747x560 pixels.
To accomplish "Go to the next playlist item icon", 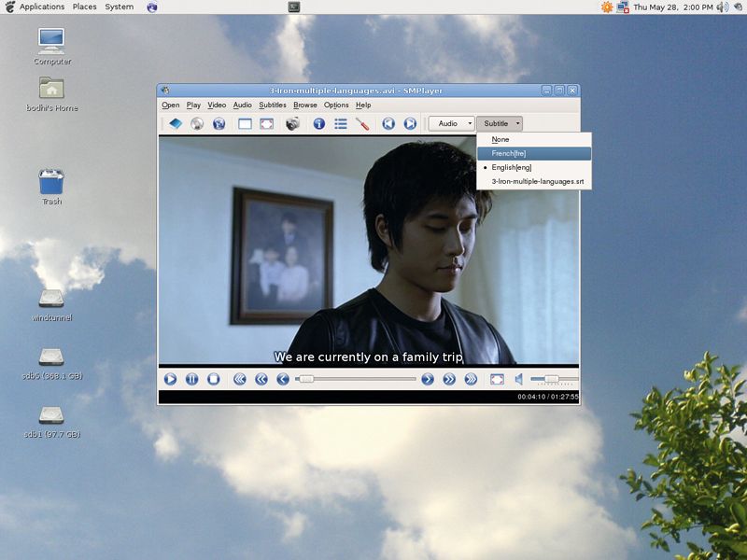I will [410, 124].
